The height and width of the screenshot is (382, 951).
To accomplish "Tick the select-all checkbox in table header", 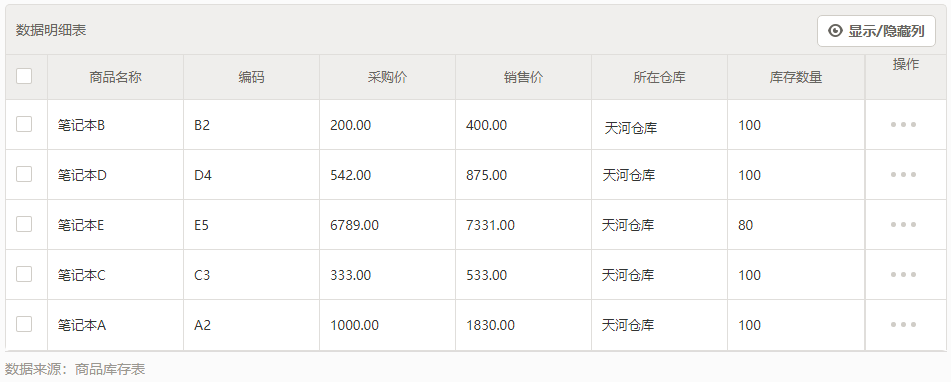I will (x=24, y=76).
